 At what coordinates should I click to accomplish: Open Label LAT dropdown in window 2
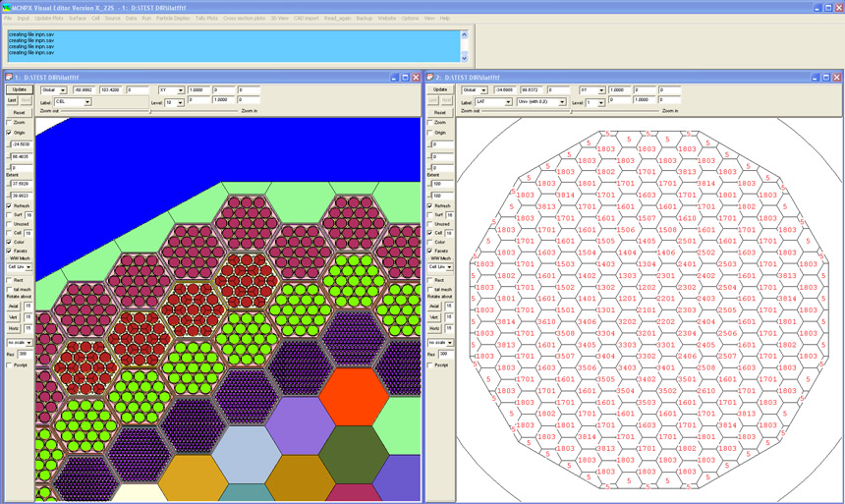point(493,102)
